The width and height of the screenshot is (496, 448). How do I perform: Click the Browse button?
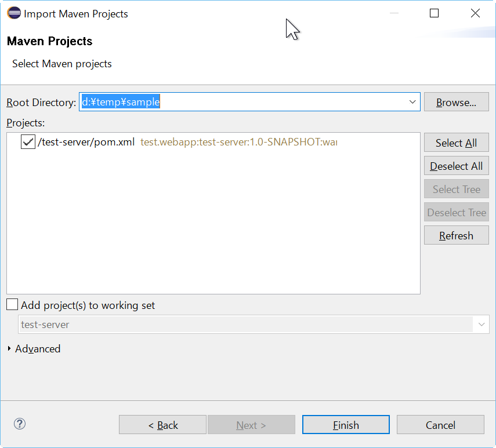coord(456,101)
